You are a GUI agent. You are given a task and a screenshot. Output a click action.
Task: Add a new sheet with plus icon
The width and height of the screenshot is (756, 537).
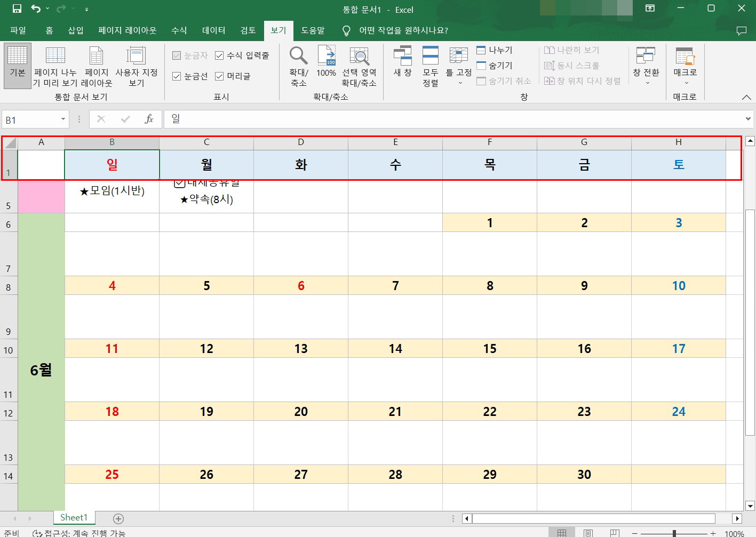(118, 518)
